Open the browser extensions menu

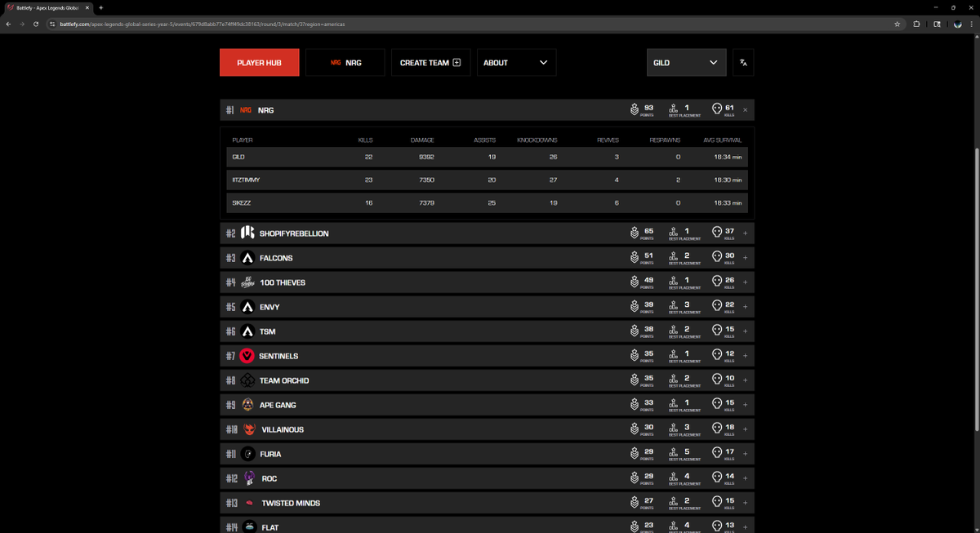916,24
